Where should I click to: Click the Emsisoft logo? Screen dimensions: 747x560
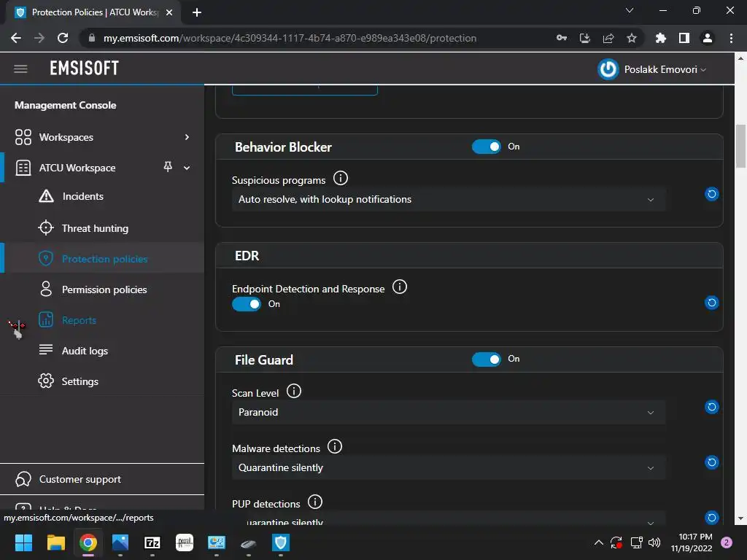coord(85,69)
